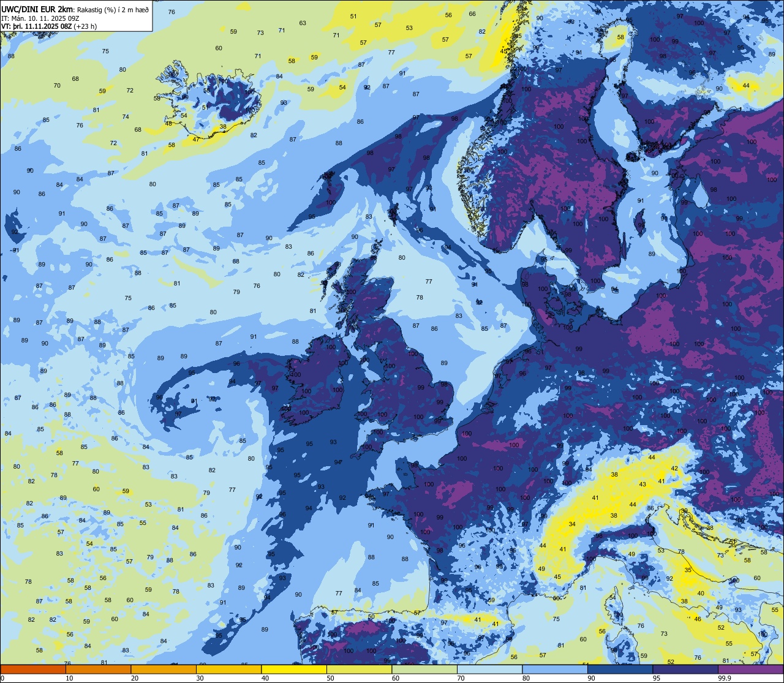Click the '42' humidity value in yellow band

(674, 469)
